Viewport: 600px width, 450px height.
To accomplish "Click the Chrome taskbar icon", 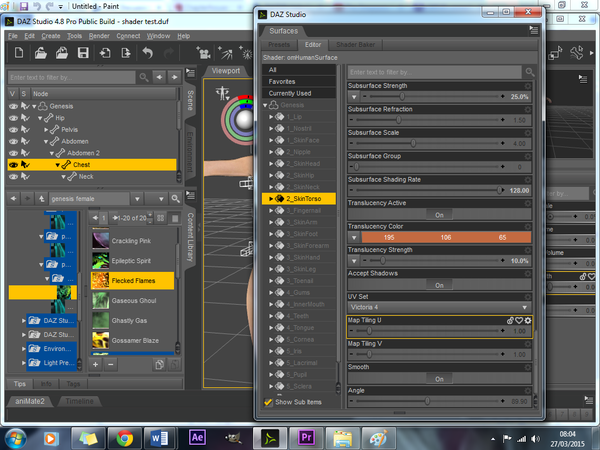I will 125,439.
